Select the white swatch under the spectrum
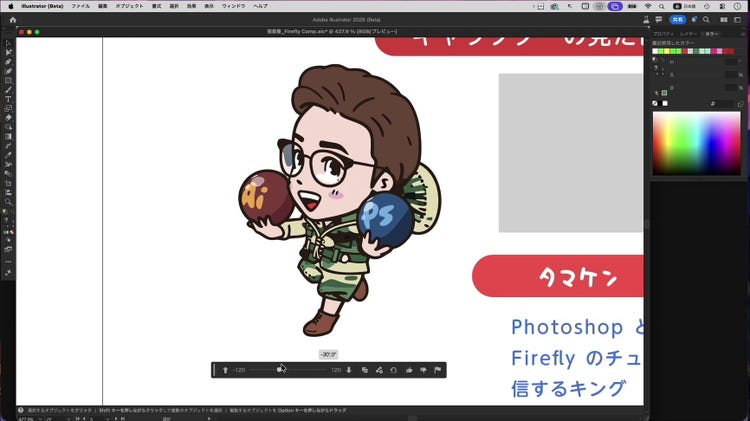Screen dimensions: 750x421 point(664,103)
